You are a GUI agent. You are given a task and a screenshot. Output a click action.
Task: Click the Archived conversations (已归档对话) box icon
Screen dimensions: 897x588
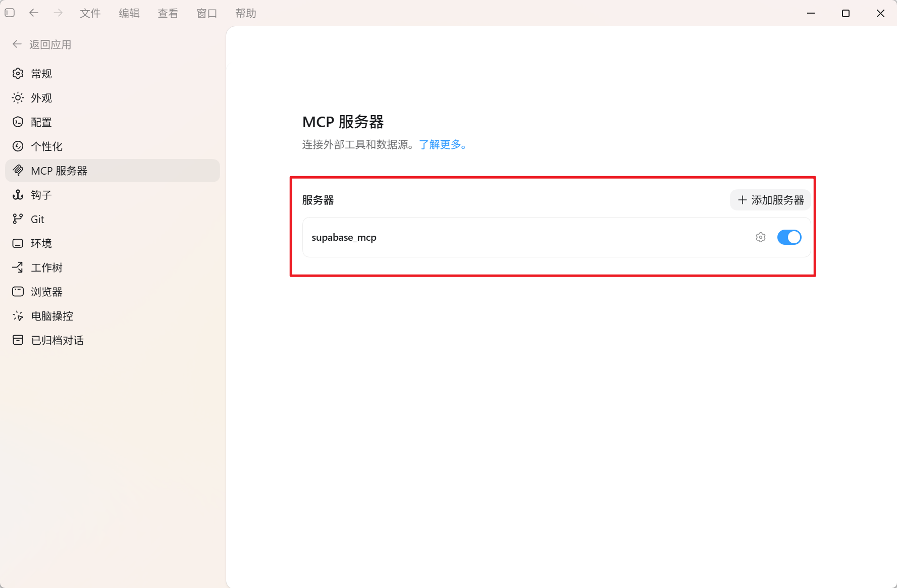click(18, 340)
